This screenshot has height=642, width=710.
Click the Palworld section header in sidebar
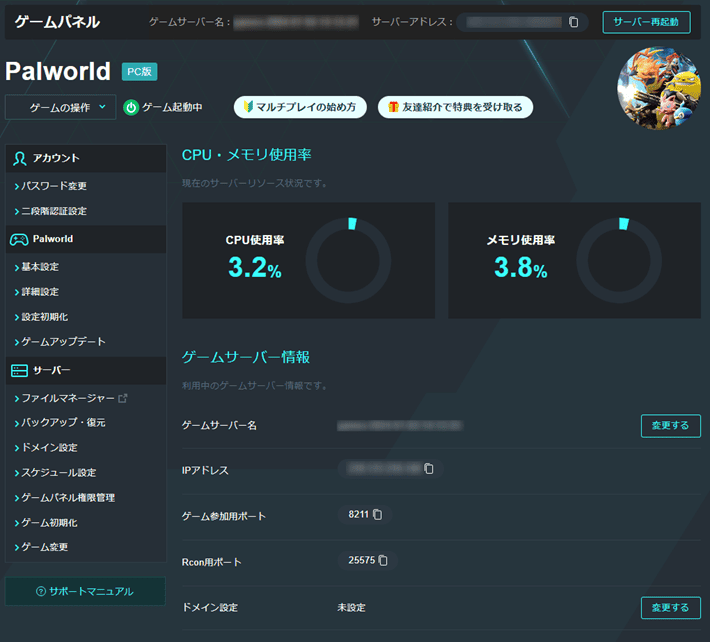(86, 239)
